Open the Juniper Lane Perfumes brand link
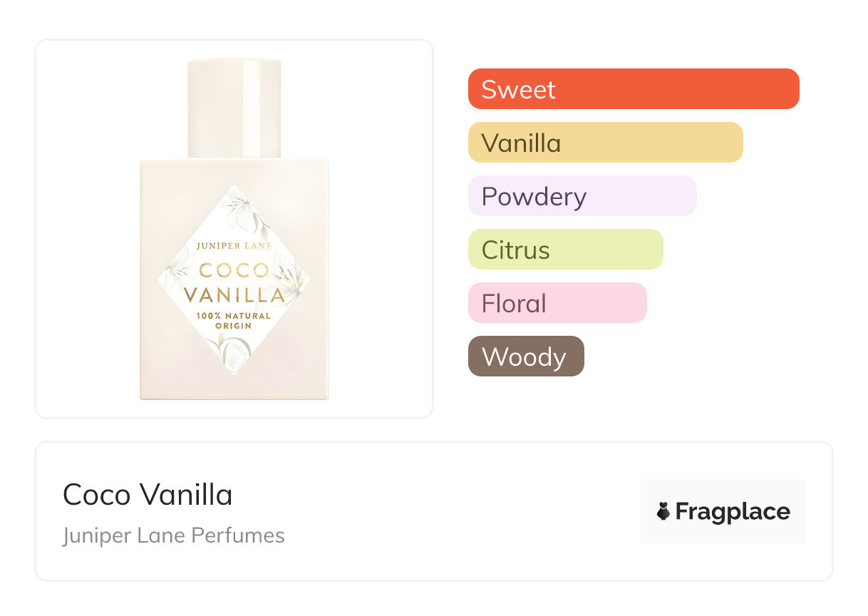 click(173, 535)
